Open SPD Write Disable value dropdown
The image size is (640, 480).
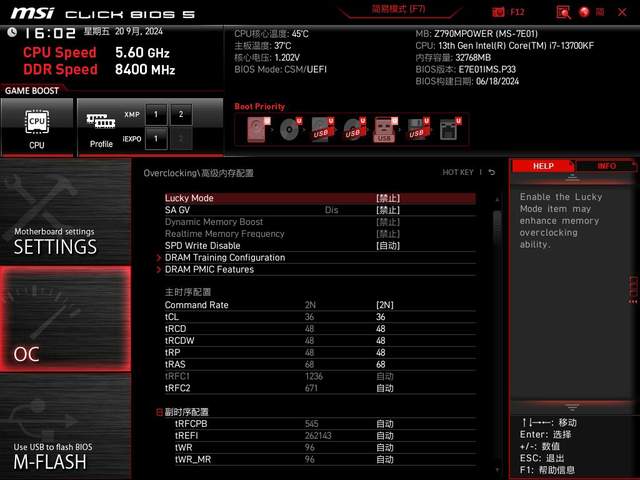(x=388, y=246)
